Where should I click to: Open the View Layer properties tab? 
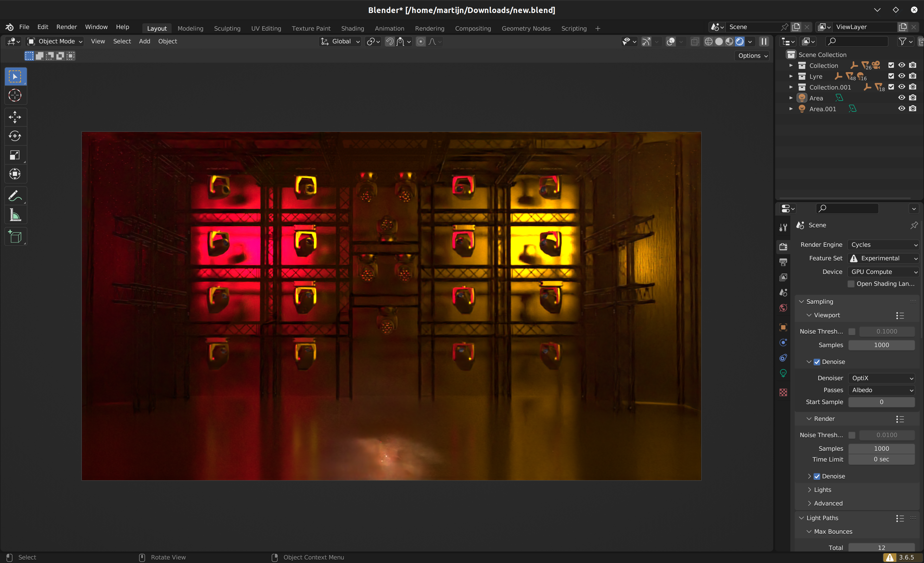point(783,277)
